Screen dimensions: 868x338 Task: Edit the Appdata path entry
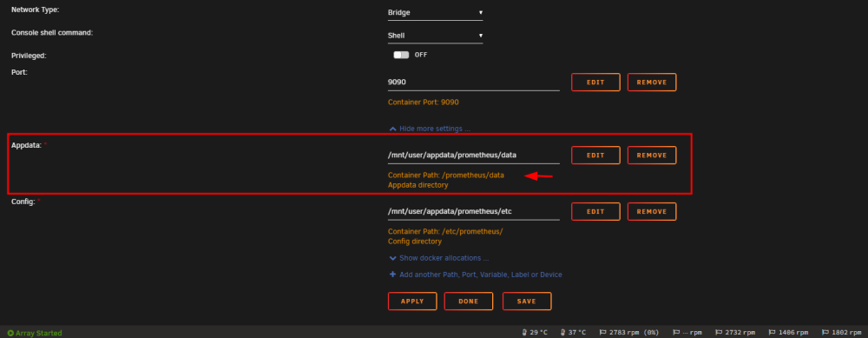point(595,156)
